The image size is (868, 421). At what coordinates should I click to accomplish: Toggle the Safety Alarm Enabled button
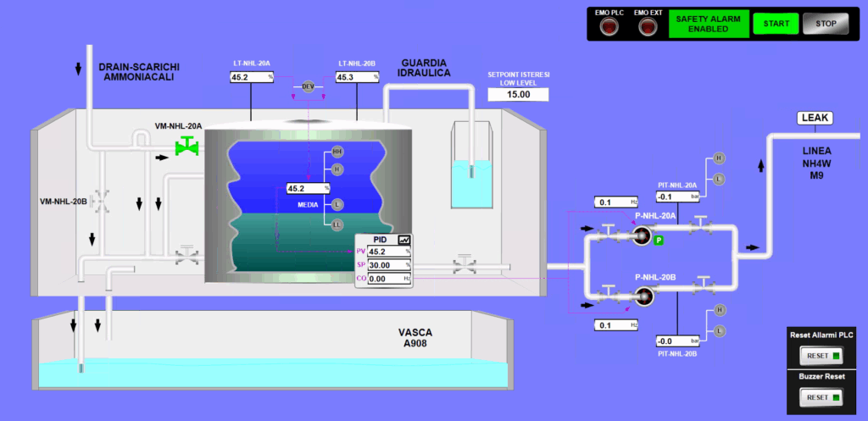706,24
